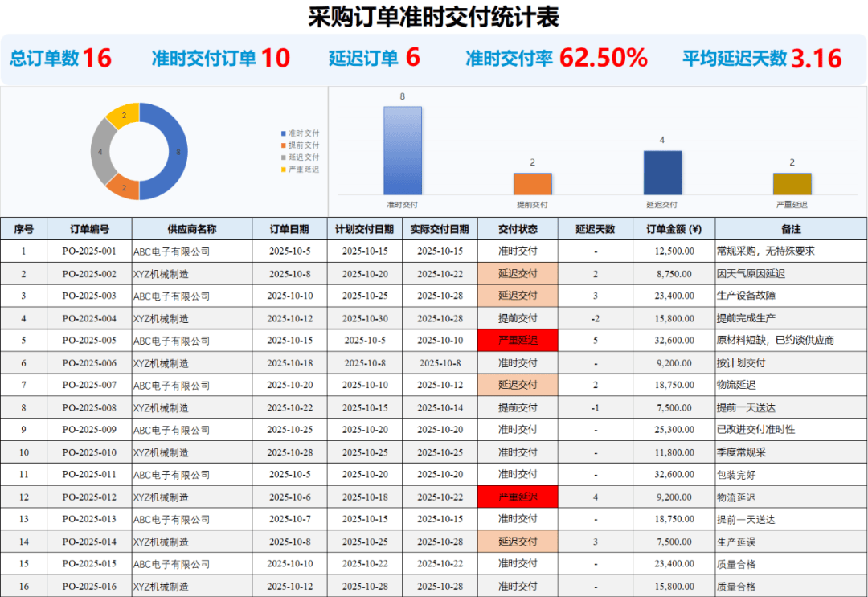Select the remark cell 原材料短缺，已约谈供应商
Image resolution: width=868 pixels, height=597 pixels.
[x=776, y=341]
